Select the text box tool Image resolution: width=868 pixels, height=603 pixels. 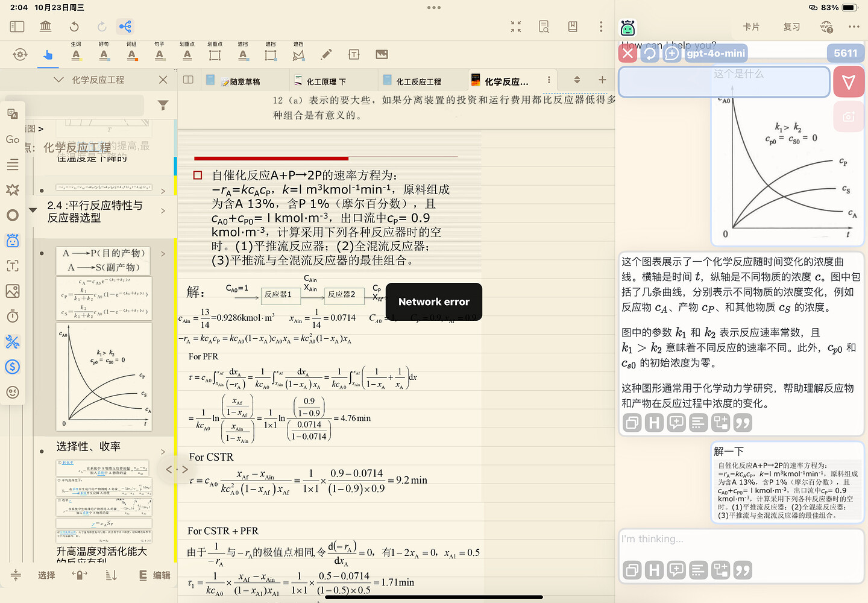point(354,55)
